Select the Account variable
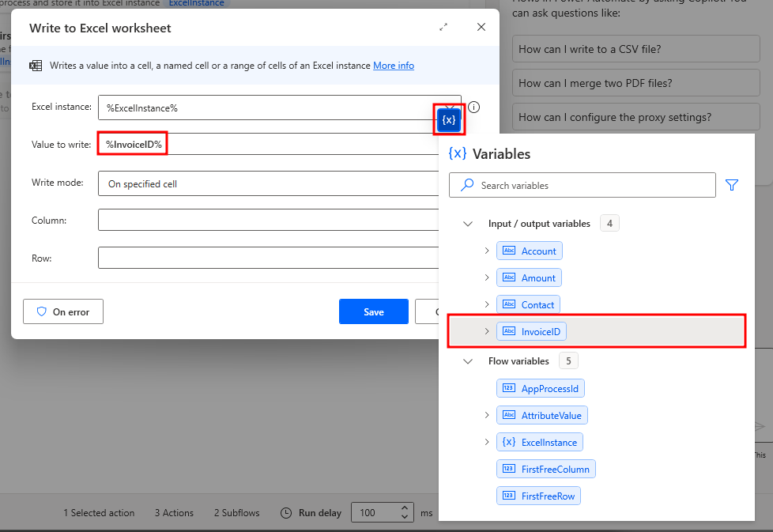773x532 pixels. tap(530, 251)
